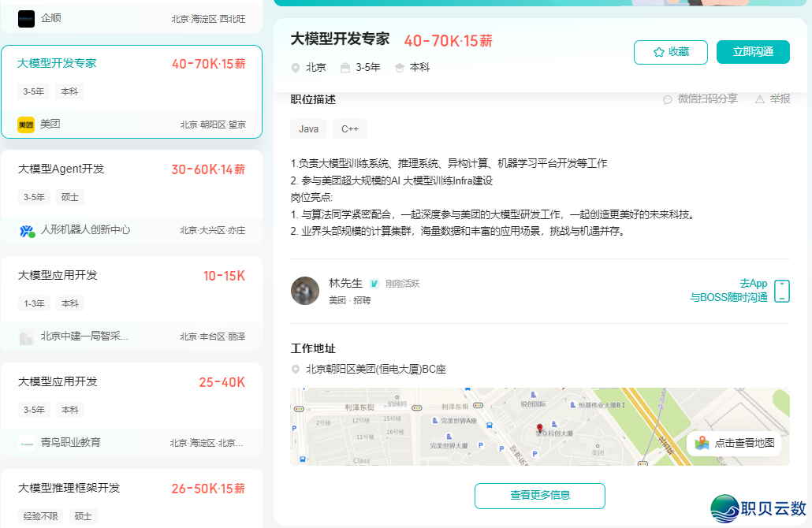Click the 立即沟通 button

tap(753, 52)
